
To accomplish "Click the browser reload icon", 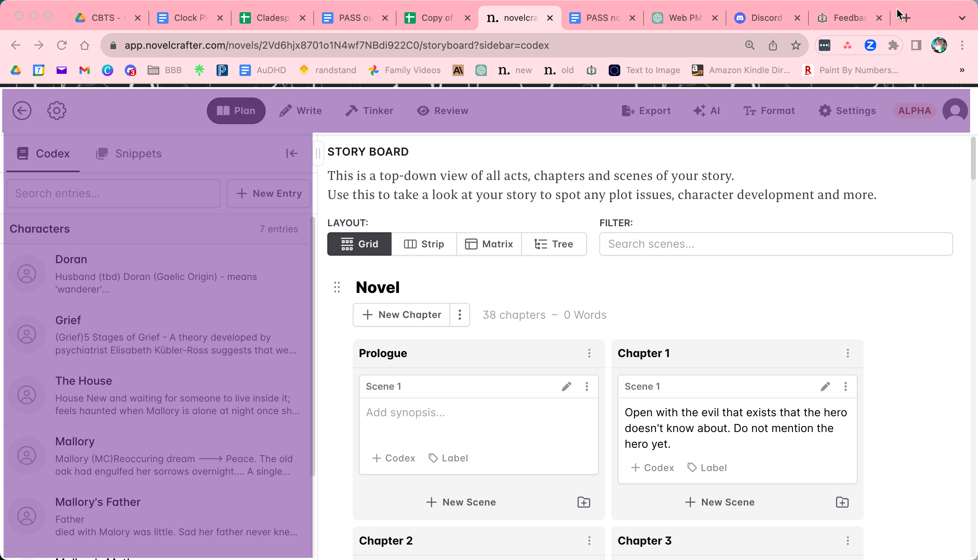I will (x=62, y=46).
